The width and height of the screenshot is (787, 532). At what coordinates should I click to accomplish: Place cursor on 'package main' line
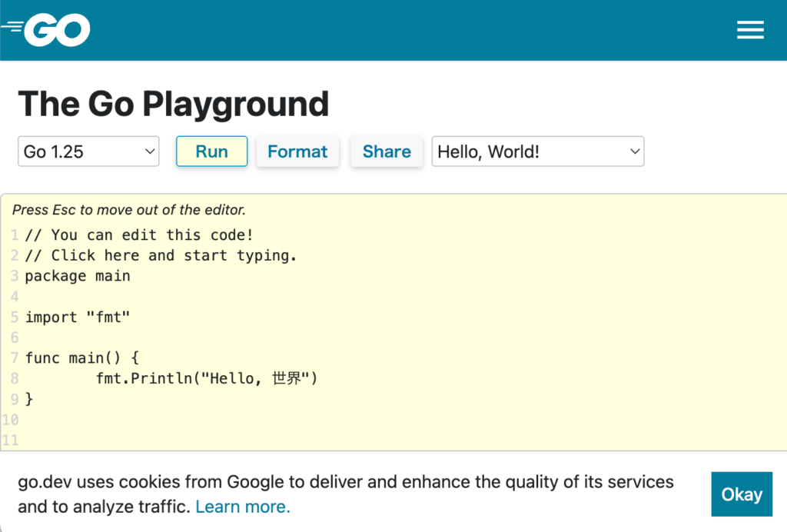click(77, 276)
